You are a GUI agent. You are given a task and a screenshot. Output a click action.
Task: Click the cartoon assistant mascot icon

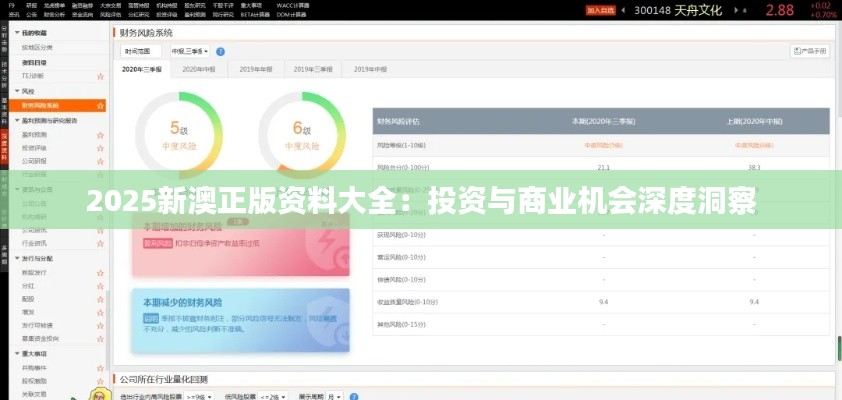pyautogui.click(x=101, y=393)
